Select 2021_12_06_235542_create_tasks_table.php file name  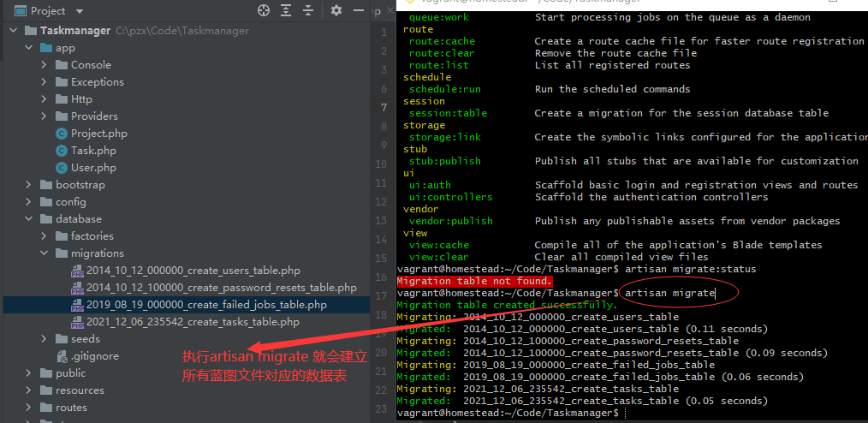click(193, 322)
